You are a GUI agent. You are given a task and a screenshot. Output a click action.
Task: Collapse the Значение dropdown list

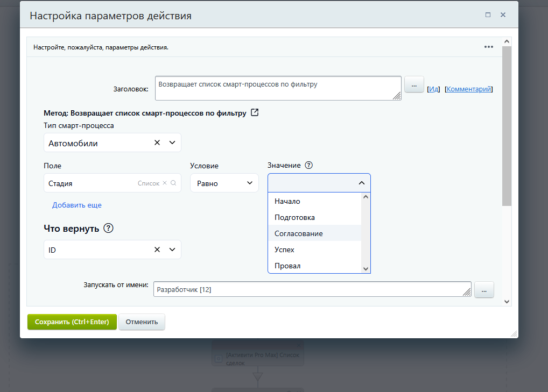[x=361, y=183]
